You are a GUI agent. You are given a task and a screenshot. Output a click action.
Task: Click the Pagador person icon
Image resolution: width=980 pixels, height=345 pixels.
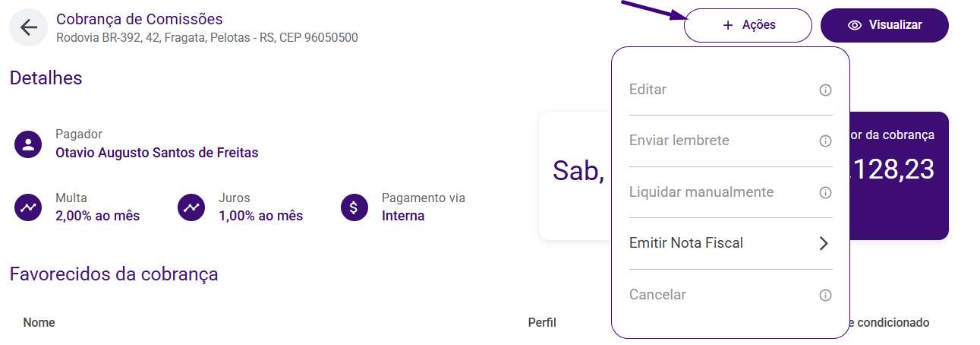pyautogui.click(x=28, y=144)
